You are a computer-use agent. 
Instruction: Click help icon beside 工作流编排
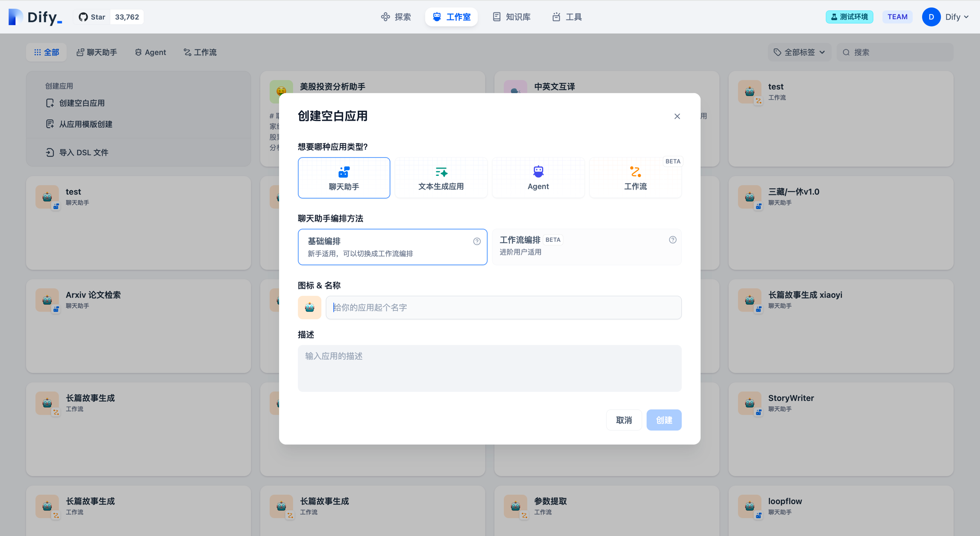(672, 240)
